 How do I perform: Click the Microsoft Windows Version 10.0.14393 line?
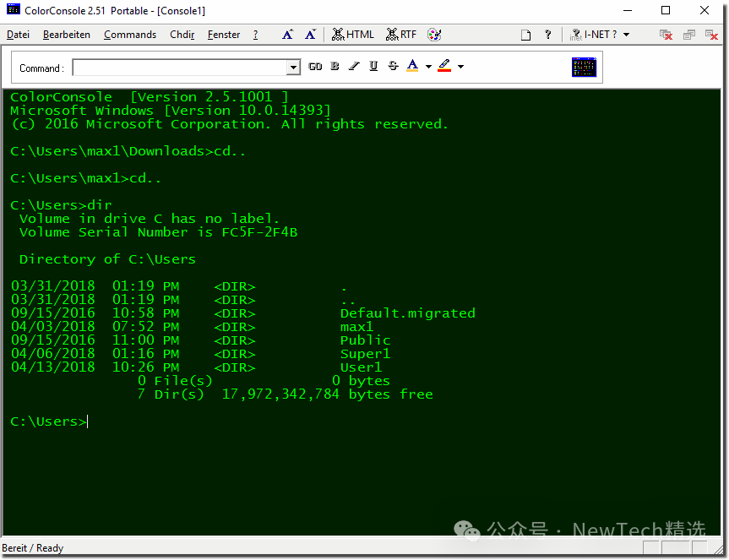point(171,111)
